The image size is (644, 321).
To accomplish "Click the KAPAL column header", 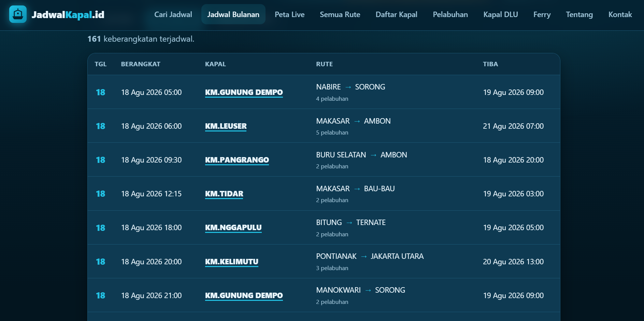I will pos(215,64).
